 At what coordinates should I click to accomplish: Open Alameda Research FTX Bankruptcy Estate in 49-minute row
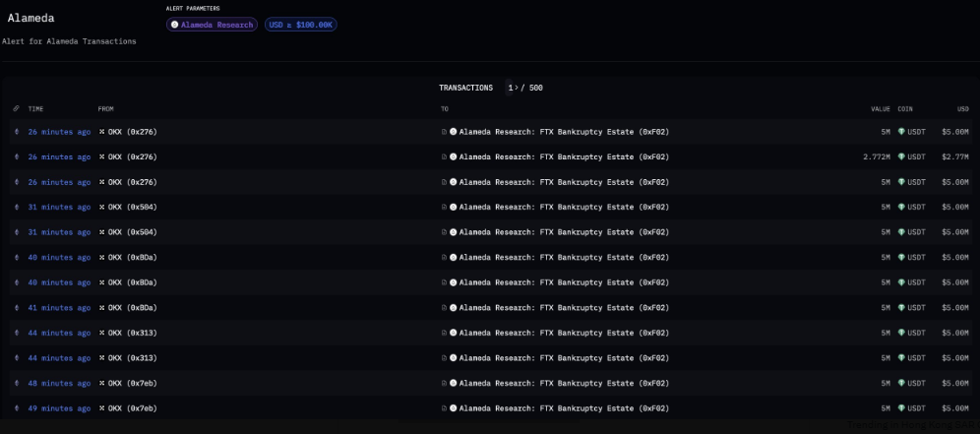click(564, 408)
